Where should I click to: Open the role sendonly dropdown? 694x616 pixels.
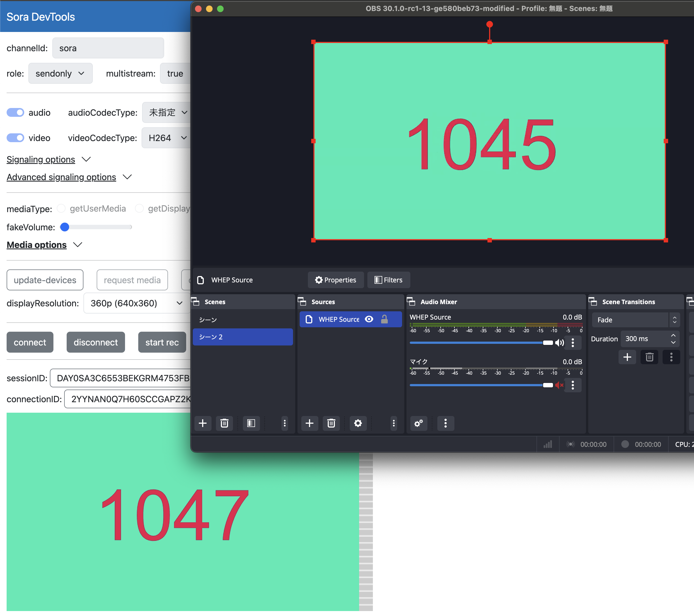60,73
